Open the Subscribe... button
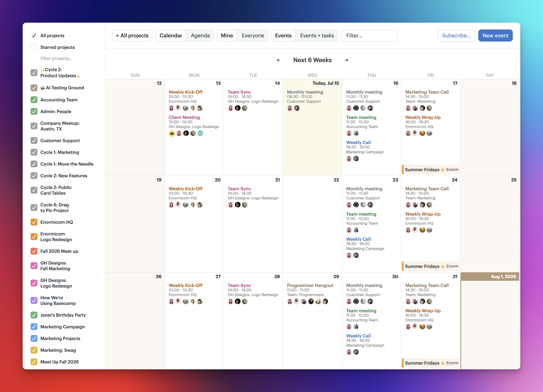Screen dimensions: 543x392 [x=456, y=35]
